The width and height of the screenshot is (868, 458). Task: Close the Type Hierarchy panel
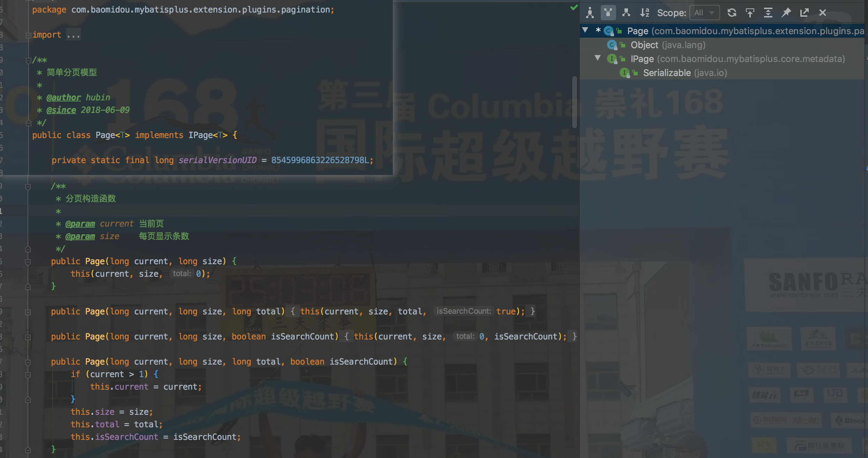pyautogui.click(x=822, y=13)
